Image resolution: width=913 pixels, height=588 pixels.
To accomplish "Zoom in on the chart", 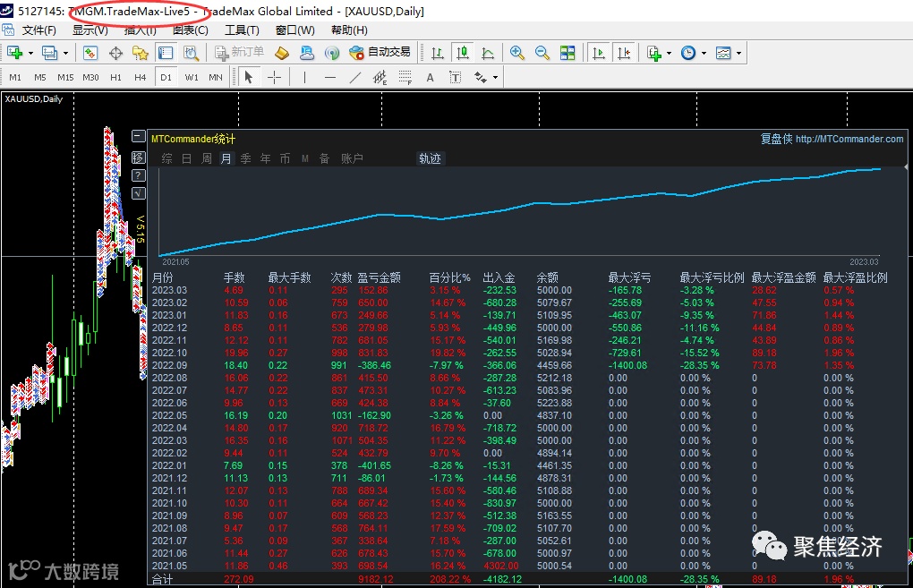I will tap(516, 53).
